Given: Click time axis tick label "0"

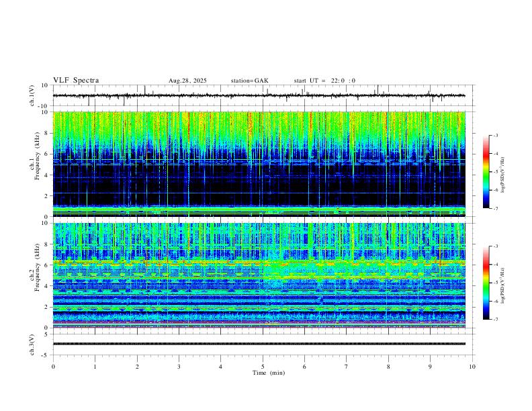Looking at the screenshot, I should click(53, 367).
